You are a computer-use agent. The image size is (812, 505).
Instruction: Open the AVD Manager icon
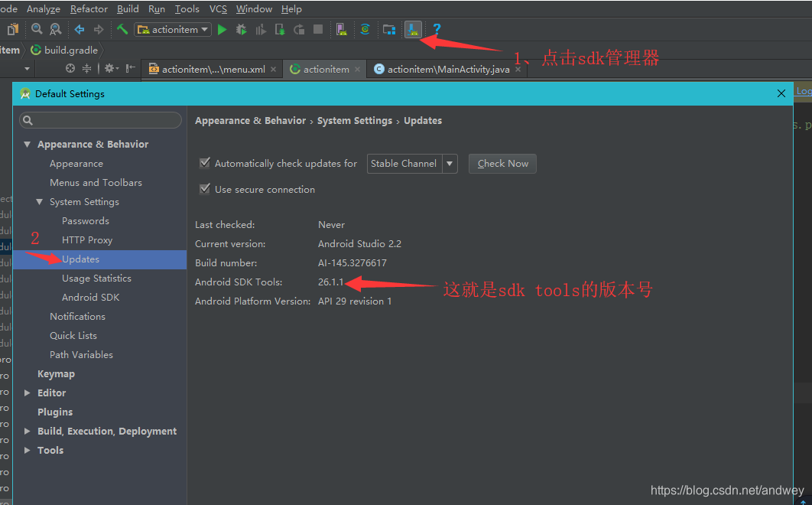(x=341, y=30)
